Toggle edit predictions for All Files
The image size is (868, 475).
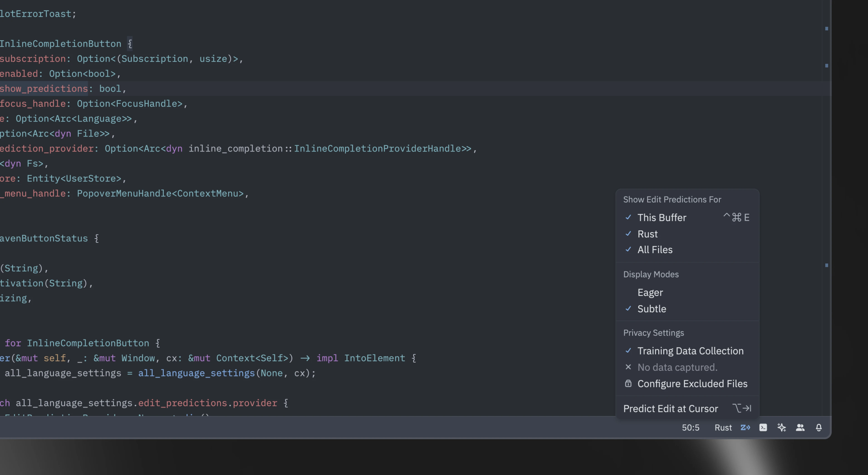(655, 250)
